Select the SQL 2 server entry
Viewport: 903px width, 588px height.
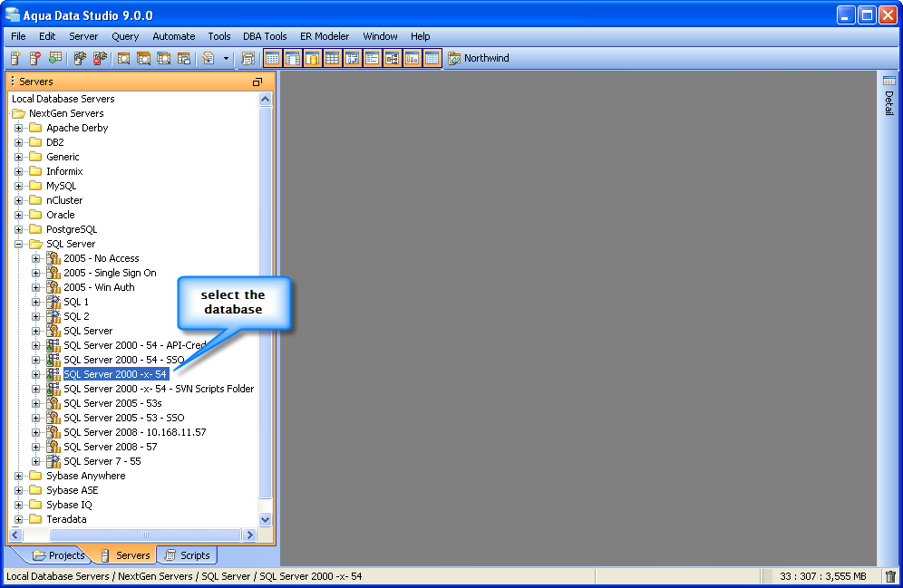76,316
